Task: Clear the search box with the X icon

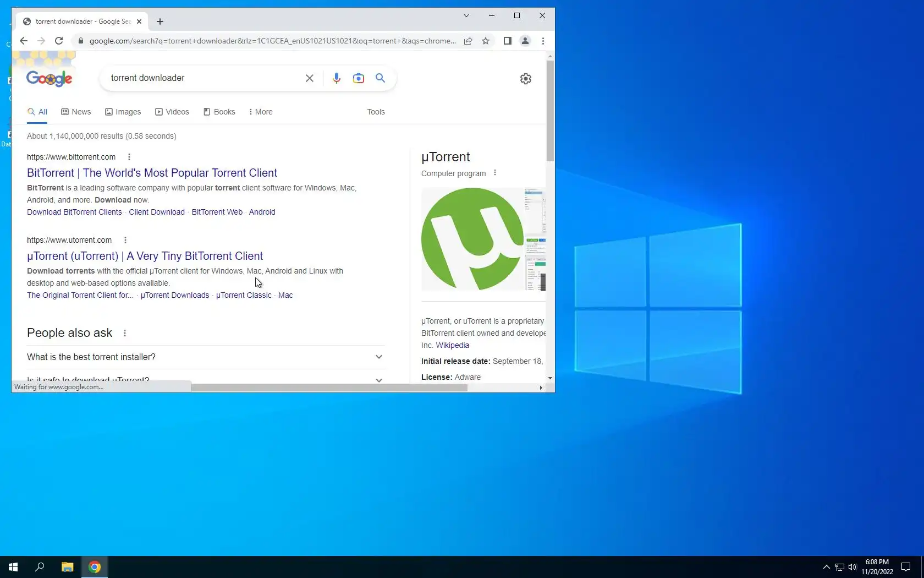Action: 310,78
